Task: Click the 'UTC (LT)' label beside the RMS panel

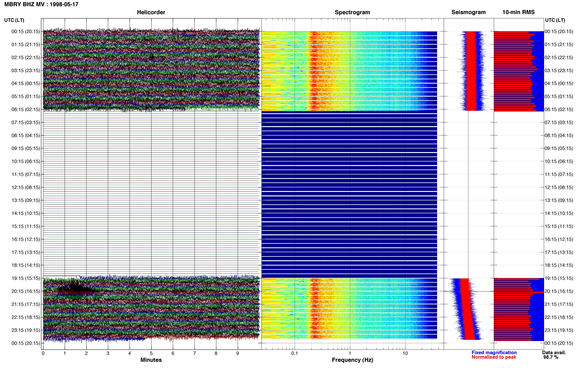Action: pyautogui.click(x=555, y=20)
